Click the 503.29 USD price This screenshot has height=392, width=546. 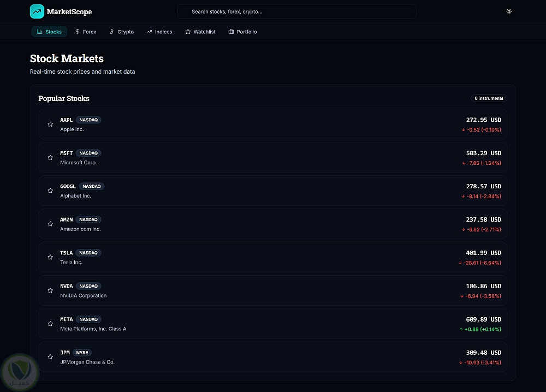pyautogui.click(x=484, y=153)
